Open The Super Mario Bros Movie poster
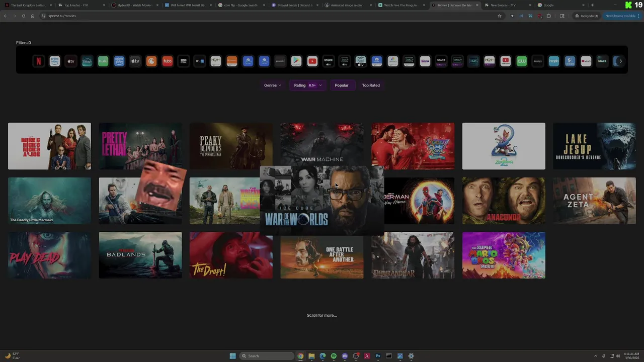This screenshot has width=644, height=362. coord(504,255)
